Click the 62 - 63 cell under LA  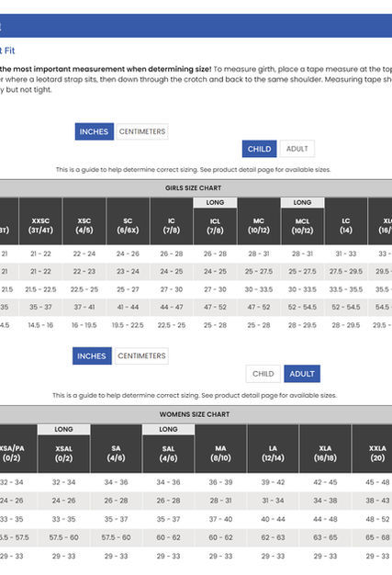273,537
